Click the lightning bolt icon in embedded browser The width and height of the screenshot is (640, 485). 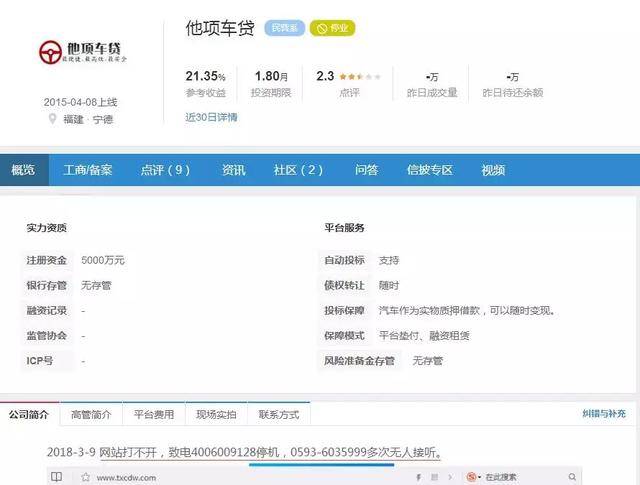tap(418, 477)
